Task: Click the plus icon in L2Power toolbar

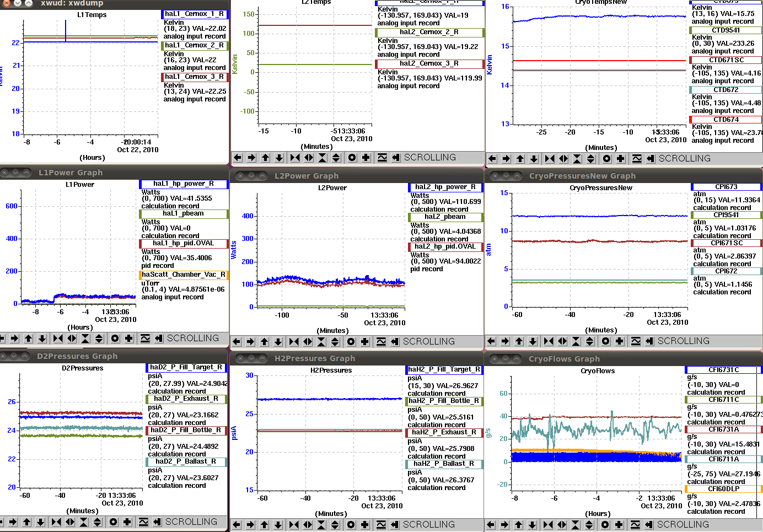Action: tap(365, 342)
